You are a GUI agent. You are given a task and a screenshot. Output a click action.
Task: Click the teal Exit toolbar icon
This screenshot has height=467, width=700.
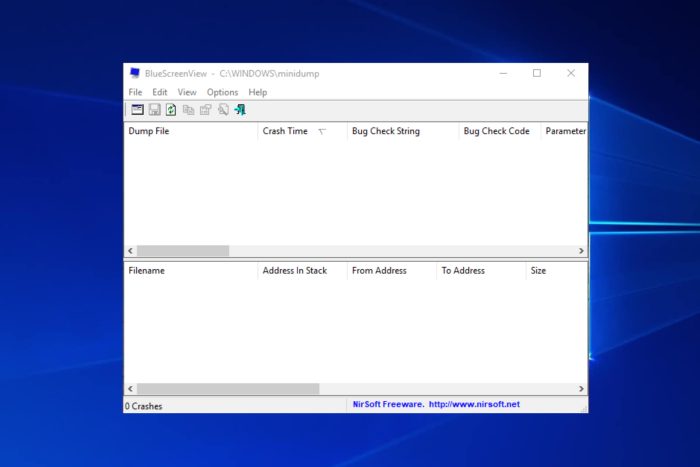pos(240,110)
